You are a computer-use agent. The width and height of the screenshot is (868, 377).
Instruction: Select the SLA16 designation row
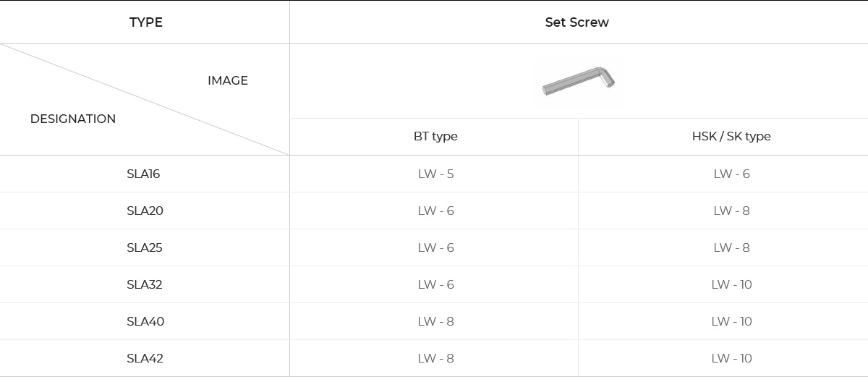[x=143, y=174]
